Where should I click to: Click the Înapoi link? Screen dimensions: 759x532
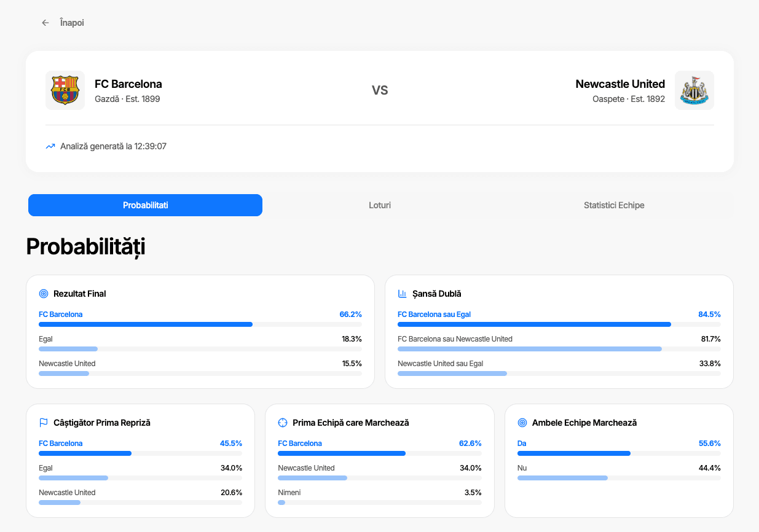(71, 22)
